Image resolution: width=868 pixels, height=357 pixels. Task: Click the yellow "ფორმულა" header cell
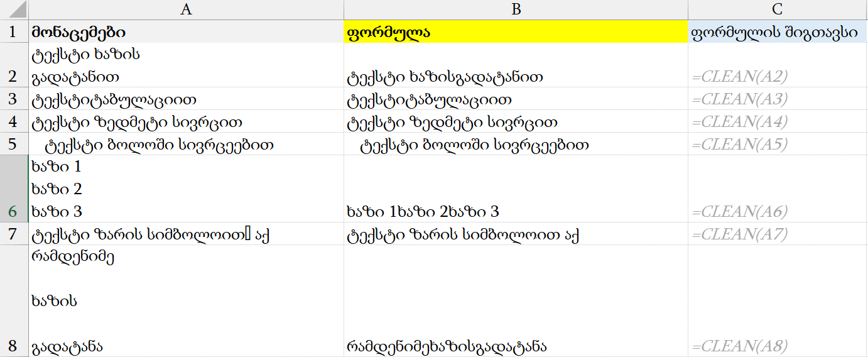516,32
